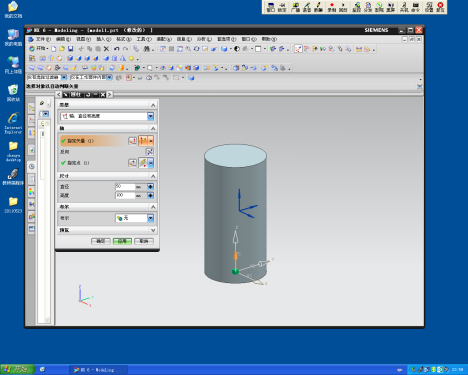Click the 反向 reverse direction icon
This screenshot has width=468, height=375.
pyautogui.click(x=150, y=152)
